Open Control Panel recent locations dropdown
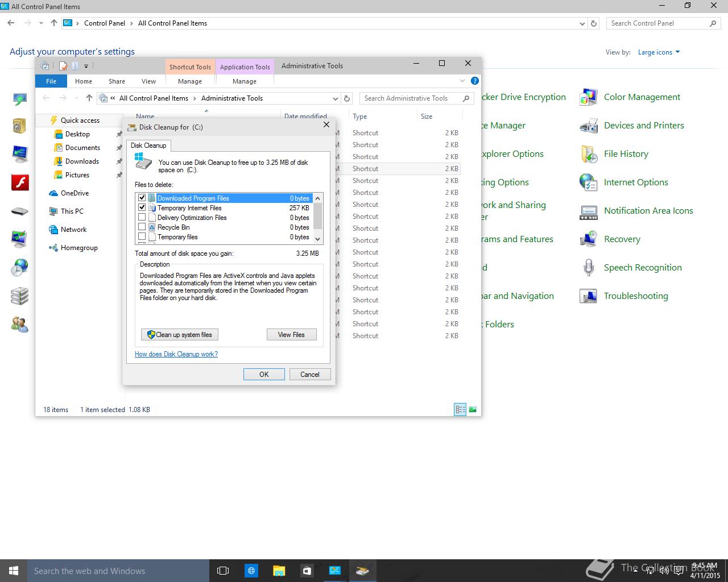This screenshot has height=582, width=728. [x=41, y=23]
